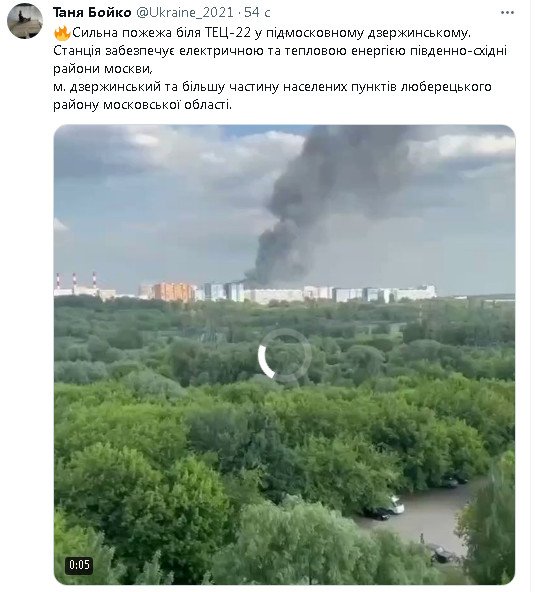The height and width of the screenshot is (592, 541).
Task: Open the Таня Бойко display name link
Action: coord(92,12)
